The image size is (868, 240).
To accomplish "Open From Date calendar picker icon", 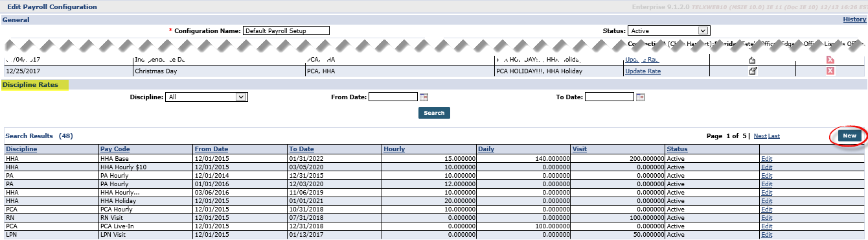I will (424, 97).
